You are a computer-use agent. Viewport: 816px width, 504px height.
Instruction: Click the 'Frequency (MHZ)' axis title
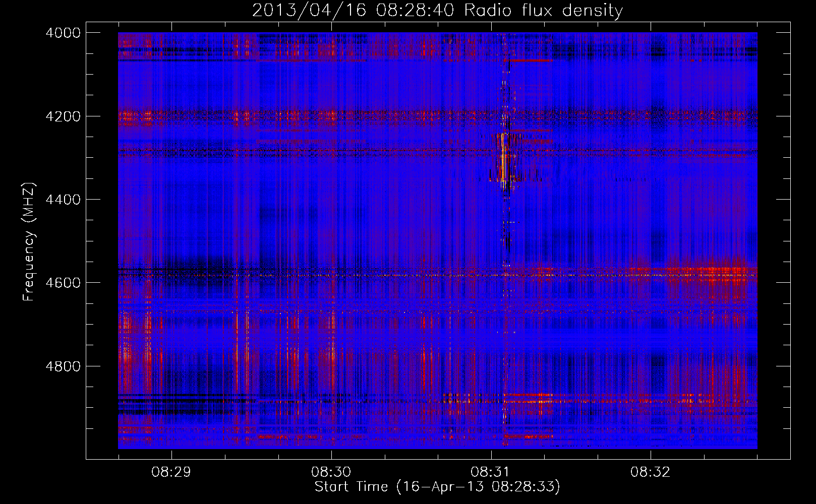[29, 242]
